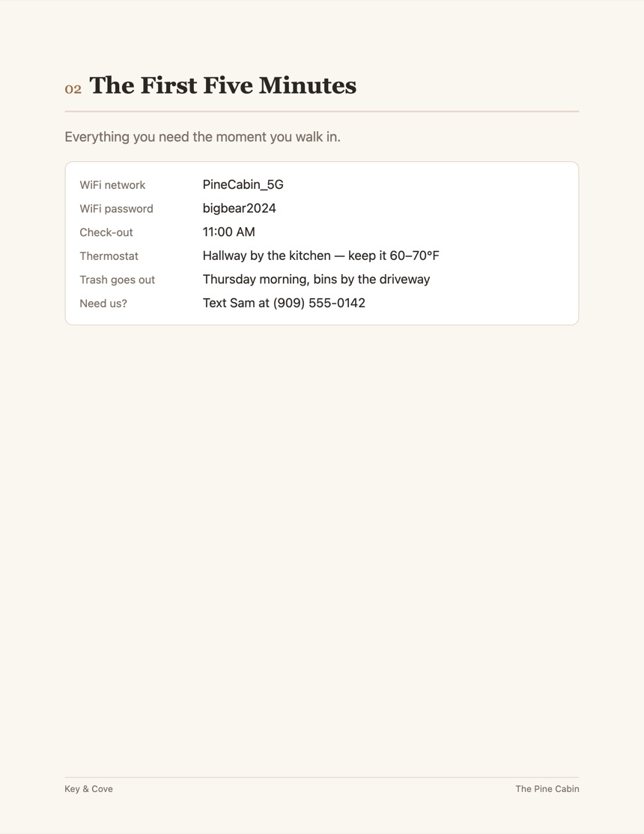Click the Trash goes out label

[118, 279]
